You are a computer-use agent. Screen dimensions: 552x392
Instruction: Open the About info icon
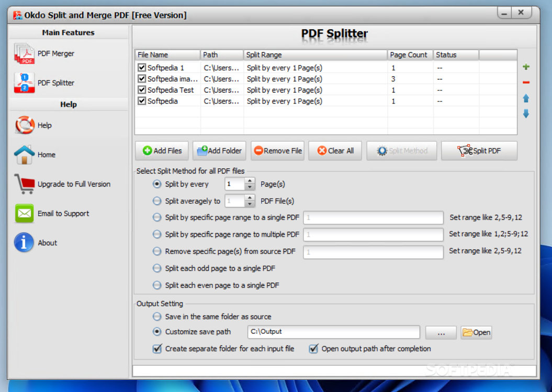[24, 243]
